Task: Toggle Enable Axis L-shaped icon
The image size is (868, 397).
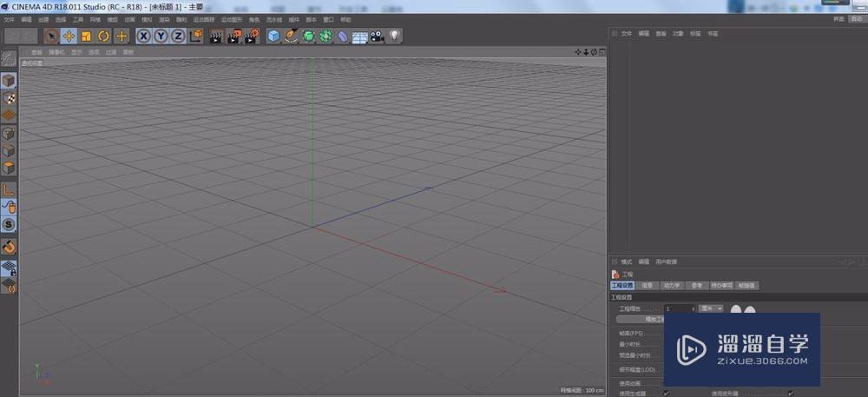Action: click(x=9, y=189)
